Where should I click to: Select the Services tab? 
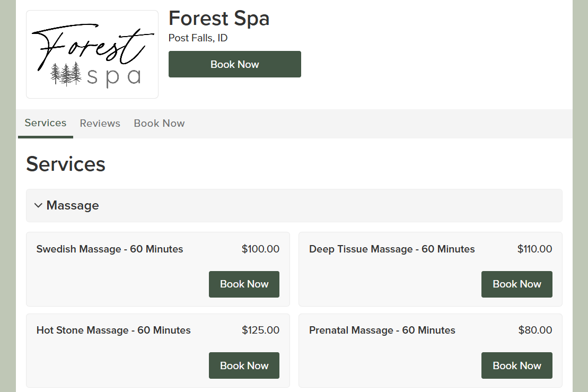(x=46, y=123)
